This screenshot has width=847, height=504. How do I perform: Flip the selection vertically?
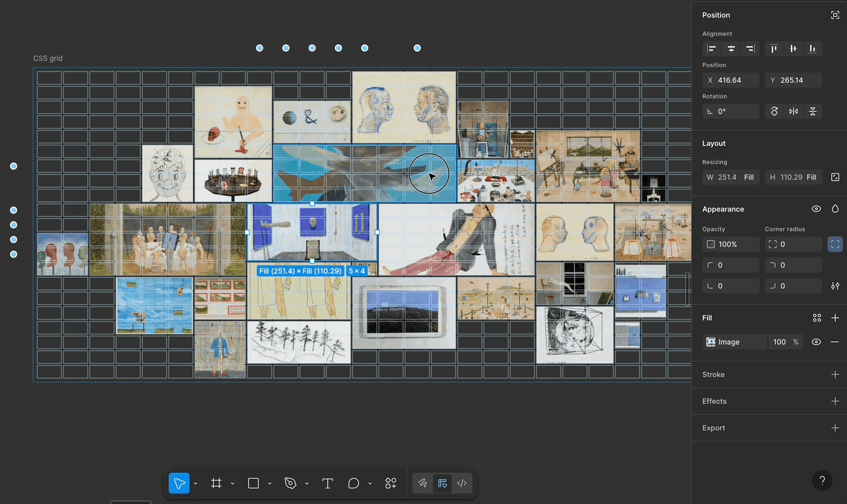(812, 111)
